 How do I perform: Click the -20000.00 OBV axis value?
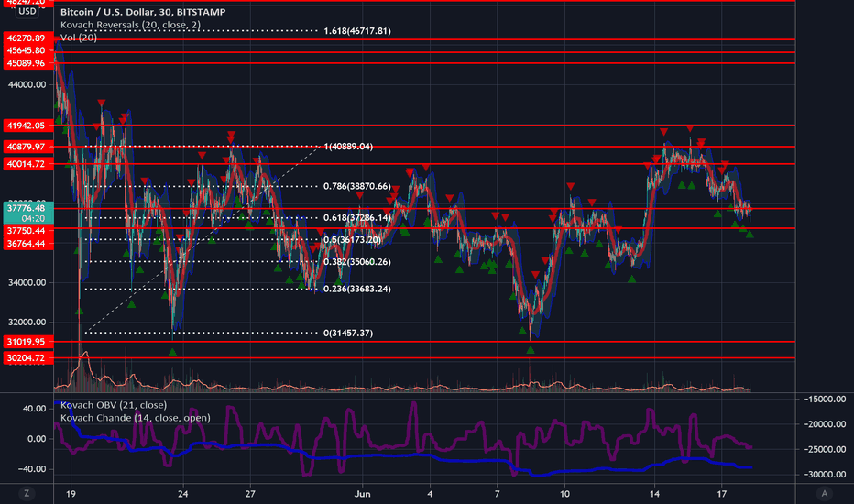824,424
